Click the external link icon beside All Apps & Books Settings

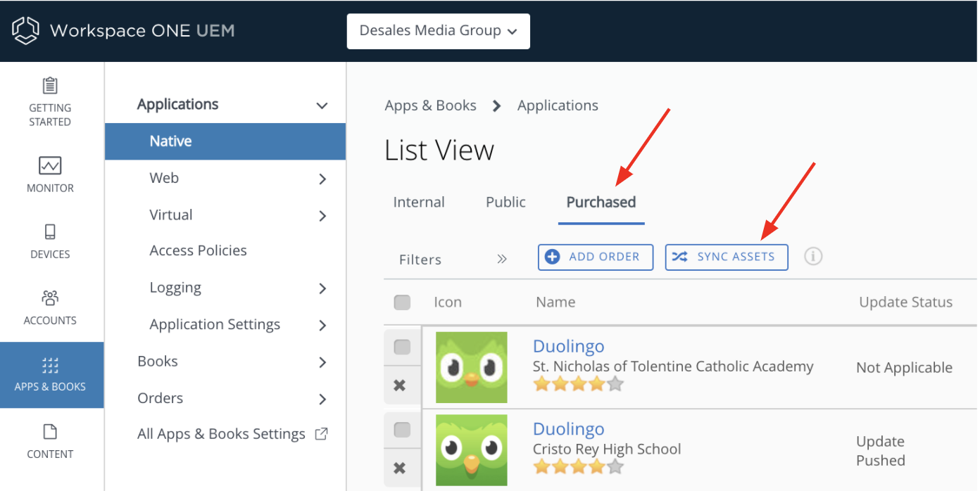click(x=321, y=434)
